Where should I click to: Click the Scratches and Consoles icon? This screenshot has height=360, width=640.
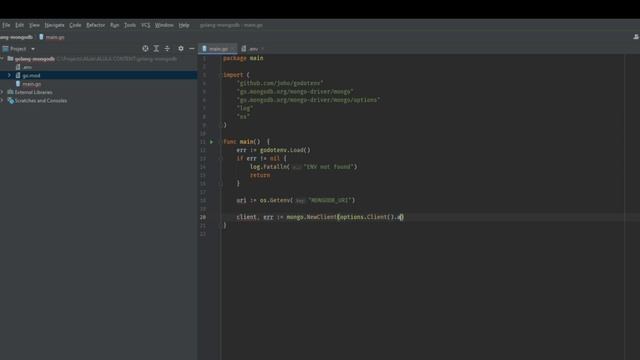click(11, 100)
